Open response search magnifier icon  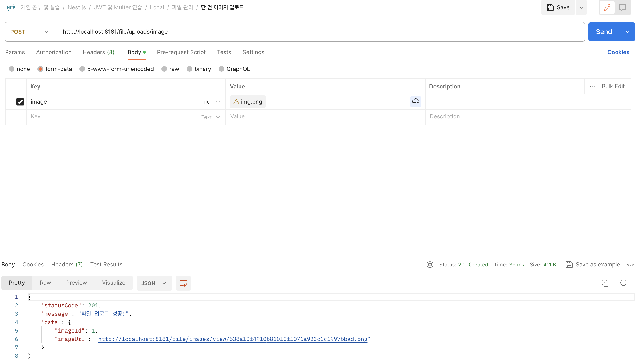tap(624, 283)
